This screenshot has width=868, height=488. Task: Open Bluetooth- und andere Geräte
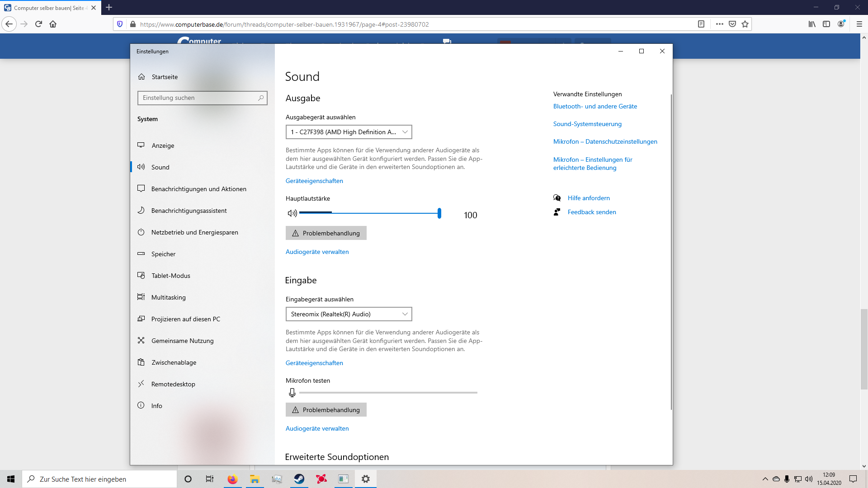coord(595,106)
